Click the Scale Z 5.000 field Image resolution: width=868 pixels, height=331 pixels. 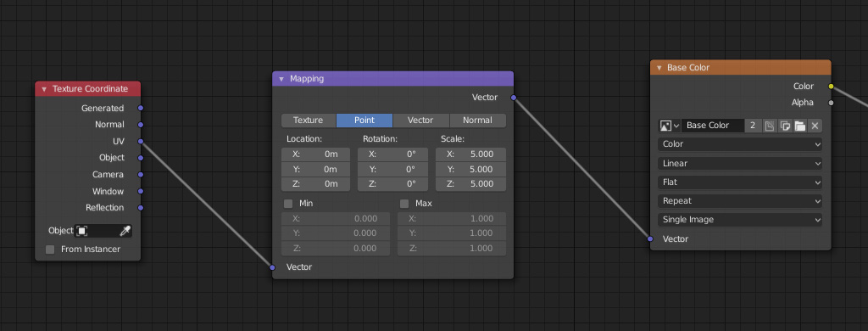pos(470,184)
